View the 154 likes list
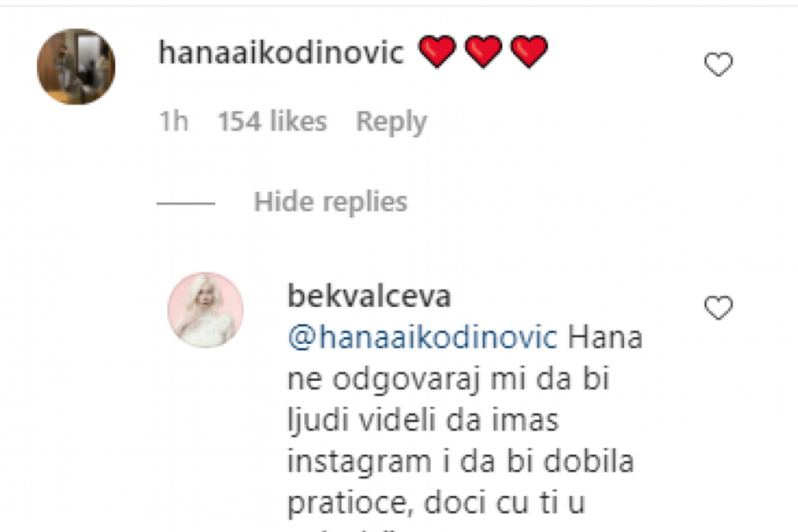798x532 pixels. coord(272,122)
